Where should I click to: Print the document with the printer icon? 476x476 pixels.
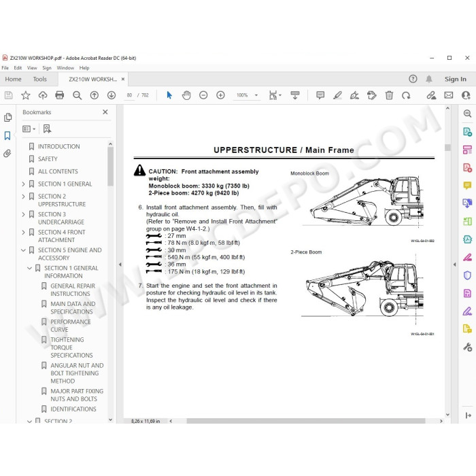point(60,95)
